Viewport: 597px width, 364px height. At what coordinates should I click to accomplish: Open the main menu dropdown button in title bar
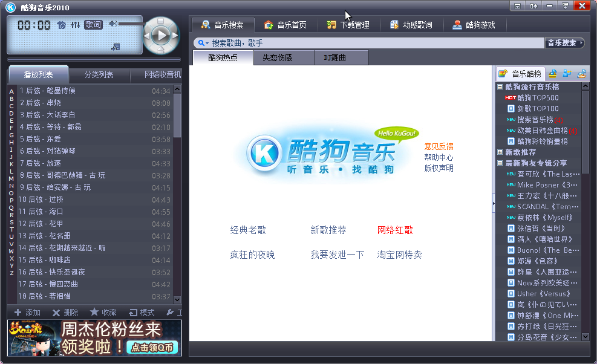coord(517,5)
